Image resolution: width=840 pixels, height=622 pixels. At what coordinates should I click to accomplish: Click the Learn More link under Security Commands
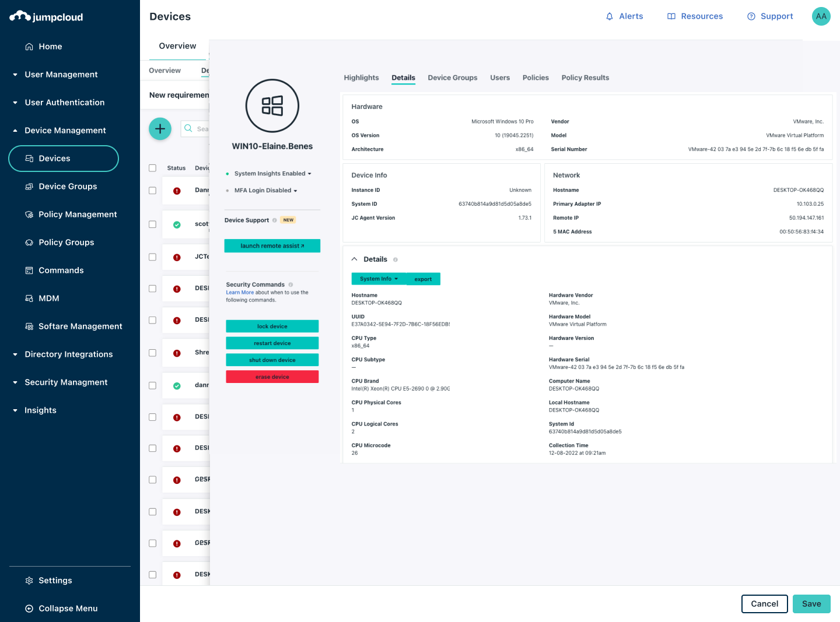[240, 292]
